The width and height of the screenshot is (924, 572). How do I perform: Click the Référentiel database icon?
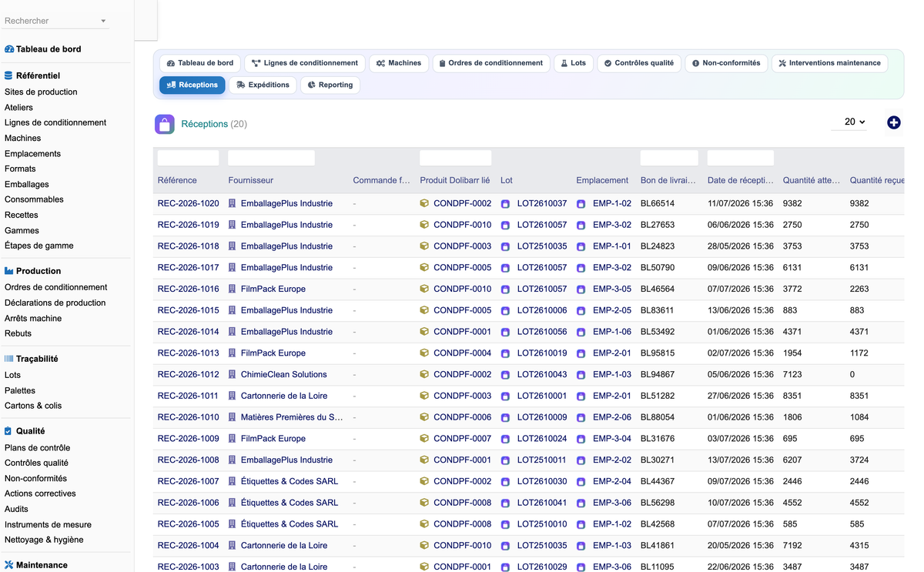click(x=8, y=75)
